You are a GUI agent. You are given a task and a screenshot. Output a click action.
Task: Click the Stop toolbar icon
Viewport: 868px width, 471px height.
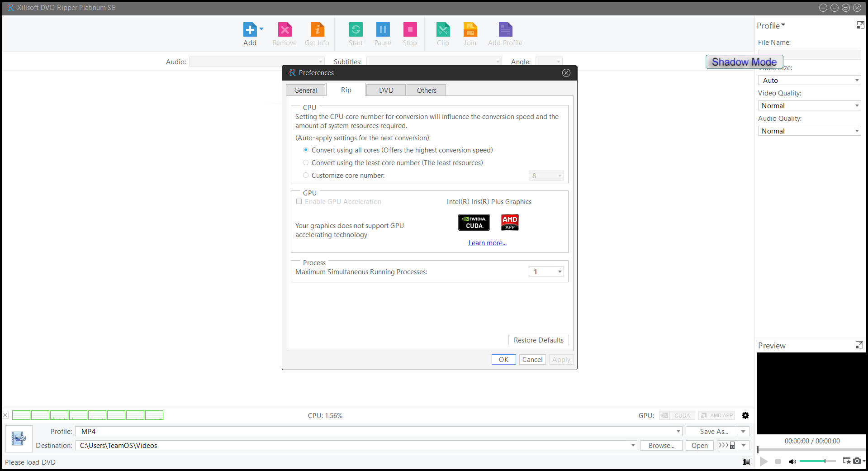click(x=410, y=30)
